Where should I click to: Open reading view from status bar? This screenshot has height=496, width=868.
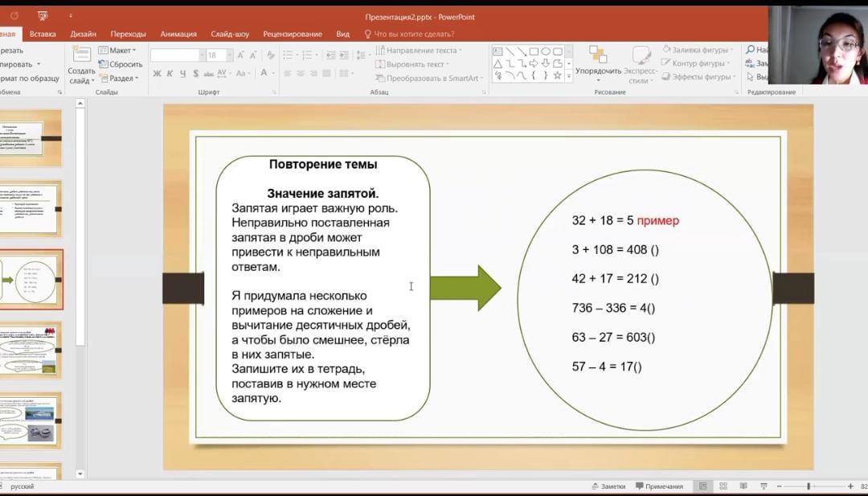(x=742, y=486)
